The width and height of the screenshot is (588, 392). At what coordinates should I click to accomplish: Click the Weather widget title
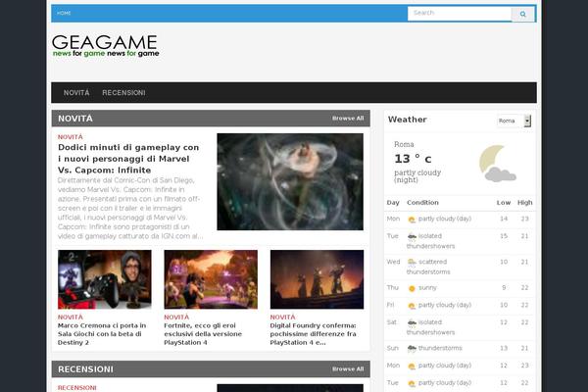[408, 120]
